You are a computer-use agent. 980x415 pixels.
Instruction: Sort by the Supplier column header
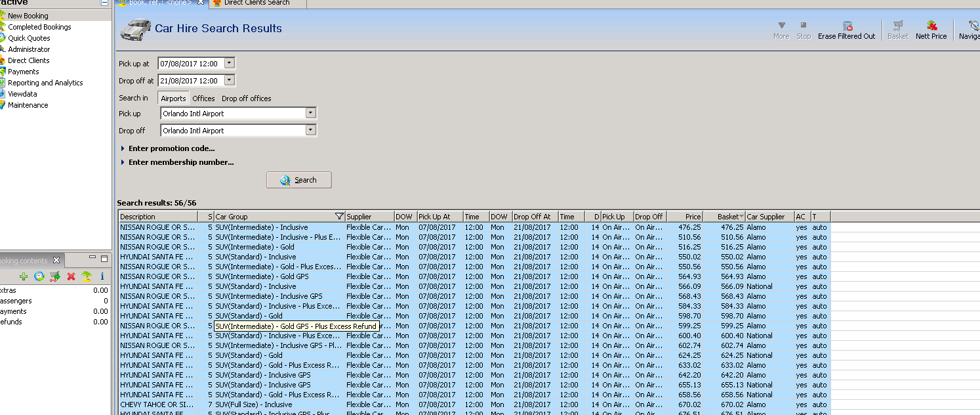(x=369, y=217)
